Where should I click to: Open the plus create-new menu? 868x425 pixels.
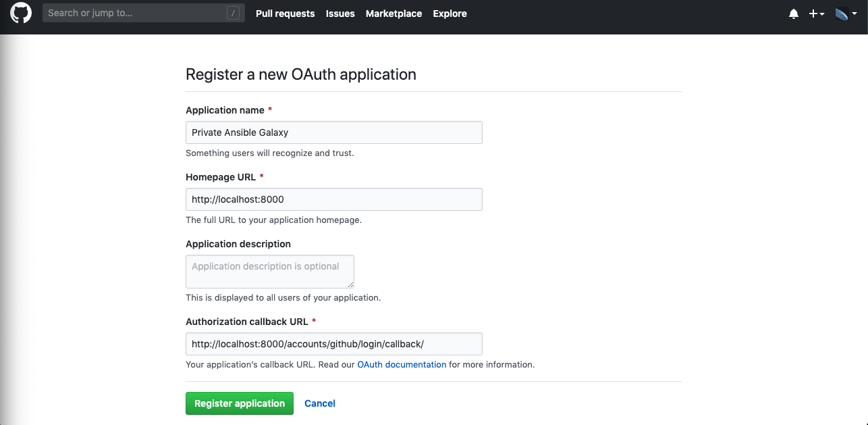(x=817, y=14)
